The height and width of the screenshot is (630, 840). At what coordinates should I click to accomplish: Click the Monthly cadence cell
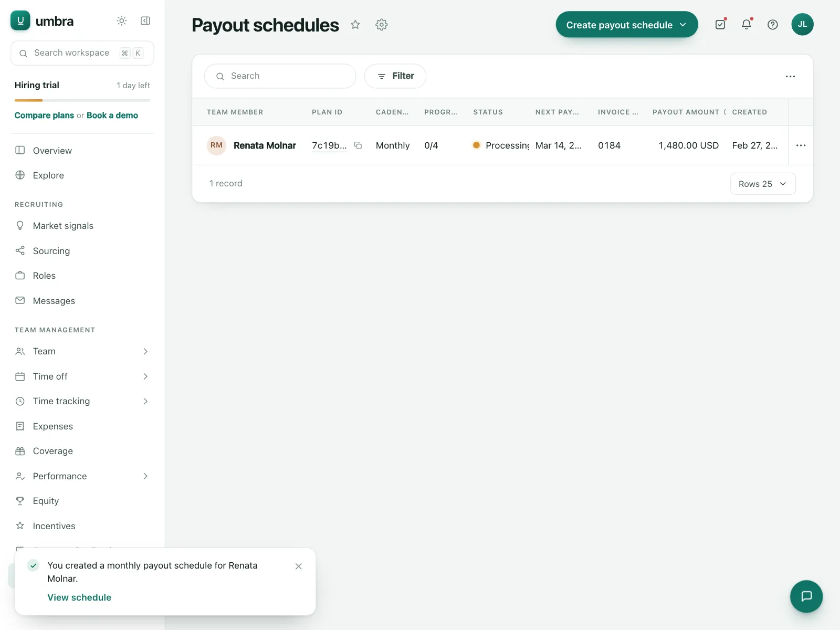(x=393, y=145)
